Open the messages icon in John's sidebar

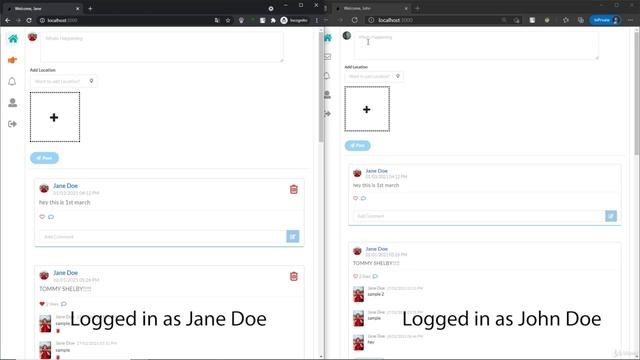pos(327,57)
